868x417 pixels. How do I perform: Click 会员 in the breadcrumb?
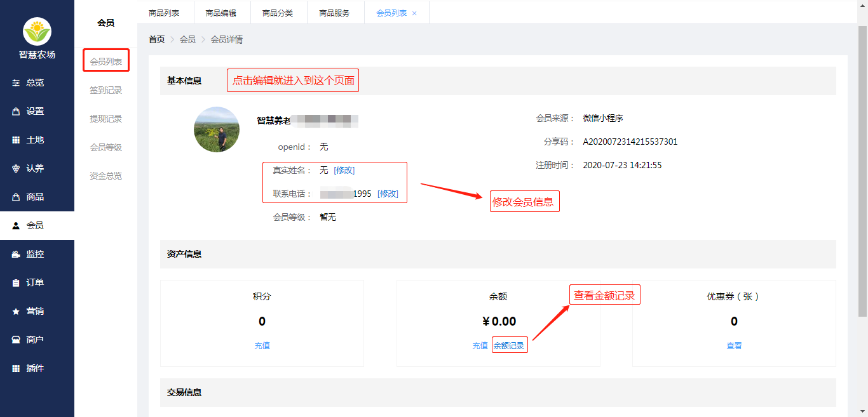coord(187,39)
